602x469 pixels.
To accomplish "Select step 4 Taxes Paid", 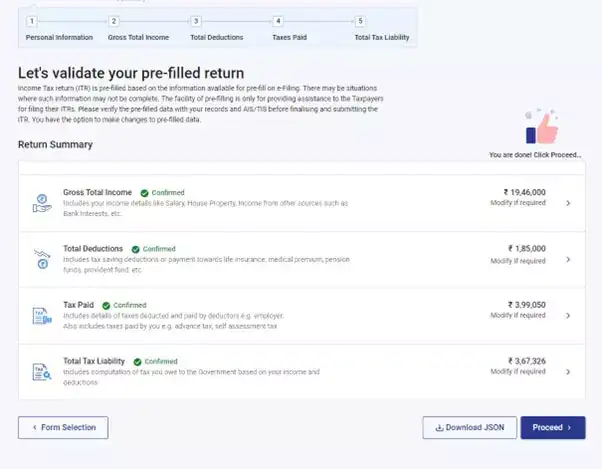I will point(277,21).
